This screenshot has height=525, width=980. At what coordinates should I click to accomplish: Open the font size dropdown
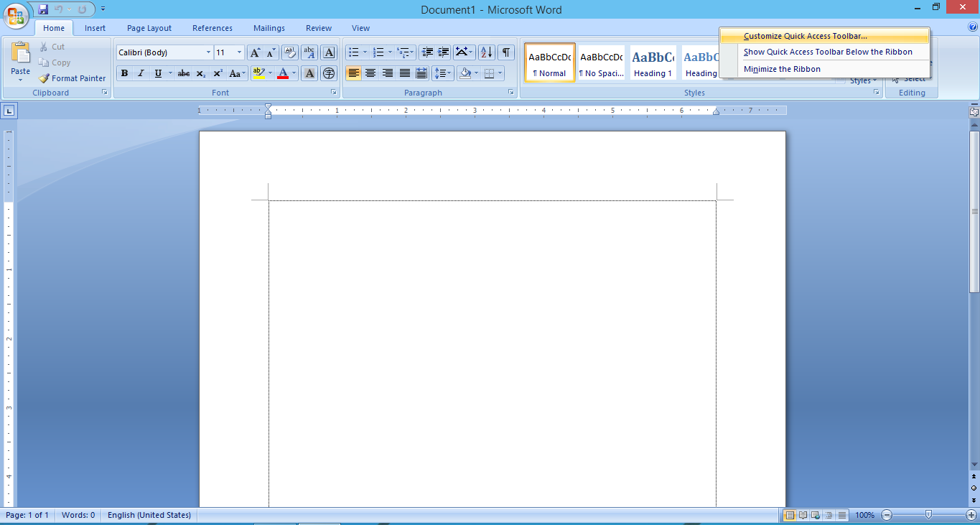(x=238, y=52)
